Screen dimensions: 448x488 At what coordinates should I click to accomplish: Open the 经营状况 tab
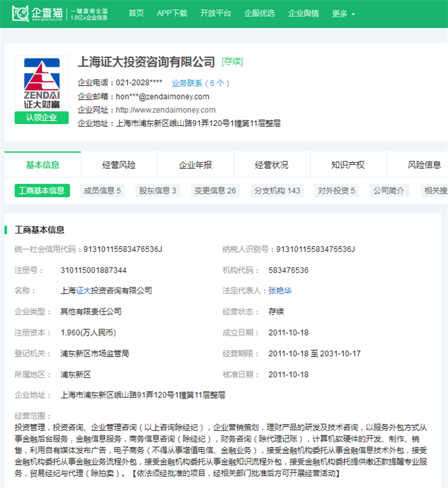tap(271, 165)
